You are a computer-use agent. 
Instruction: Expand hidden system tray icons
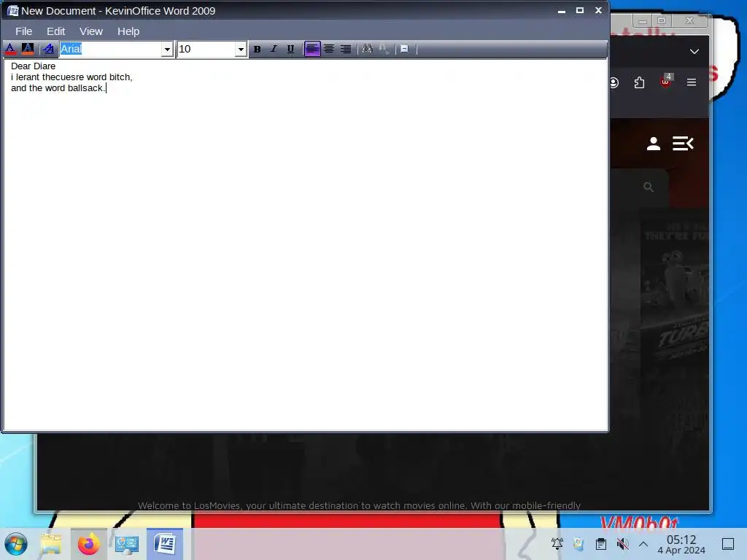[x=643, y=544]
